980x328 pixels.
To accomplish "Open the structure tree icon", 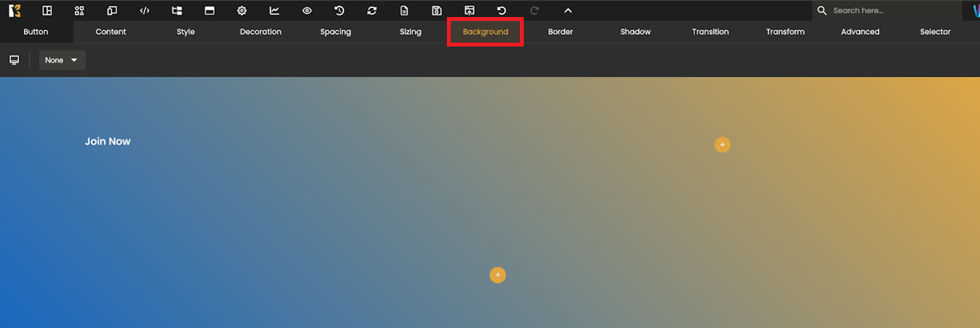I will (177, 11).
